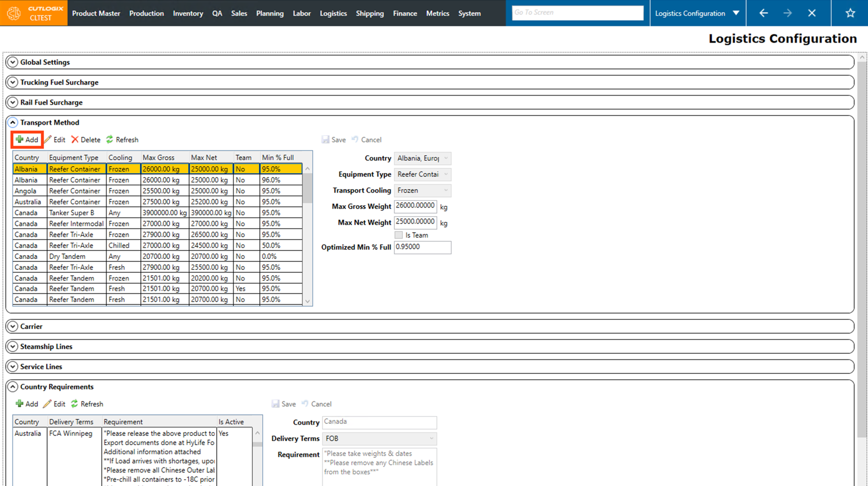Open the Equipment Type dropdown
This screenshot has height=486, width=868.
[422, 174]
